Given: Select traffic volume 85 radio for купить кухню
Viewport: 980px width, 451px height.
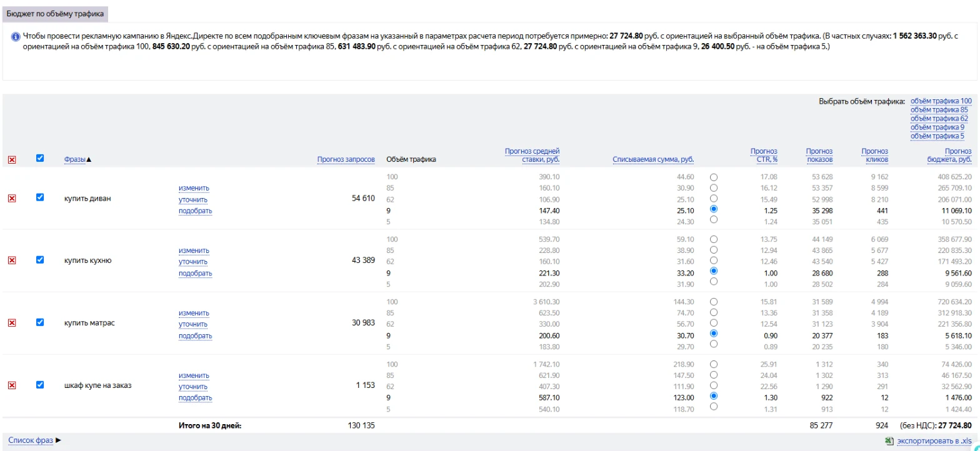Looking at the screenshot, I should [714, 250].
